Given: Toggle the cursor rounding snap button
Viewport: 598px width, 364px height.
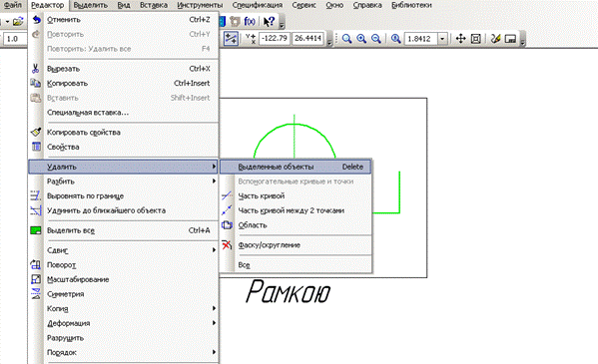Looking at the screenshot, I should tap(231, 39).
